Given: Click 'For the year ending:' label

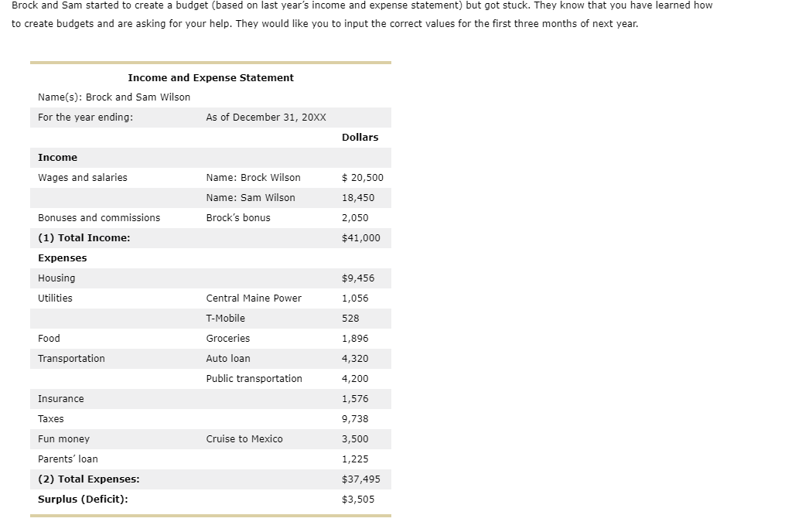Looking at the screenshot, I should 86,117.
